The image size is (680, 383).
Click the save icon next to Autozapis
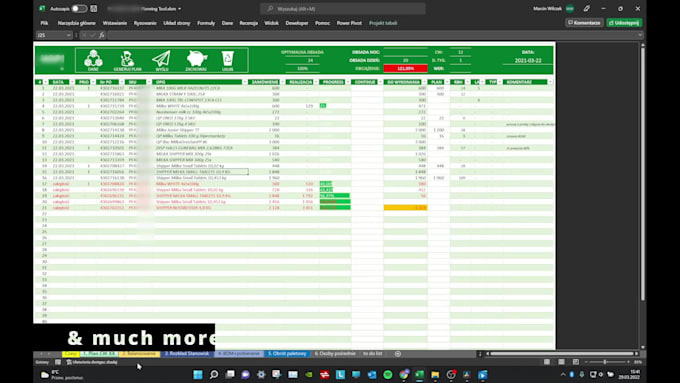[x=94, y=9]
